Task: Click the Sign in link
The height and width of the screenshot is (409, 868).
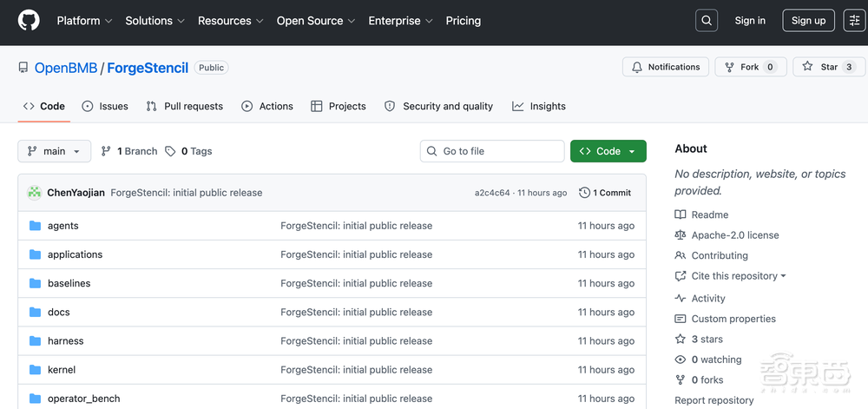Action: (x=750, y=21)
